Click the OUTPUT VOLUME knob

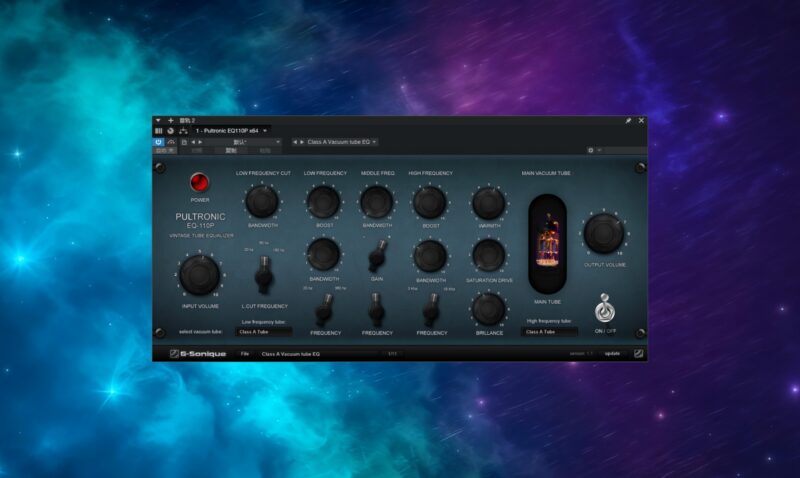(604, 233)
